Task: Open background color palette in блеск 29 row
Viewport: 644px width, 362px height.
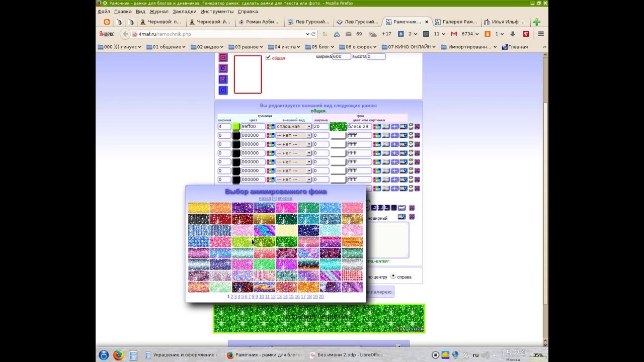Action: [376, 127]
